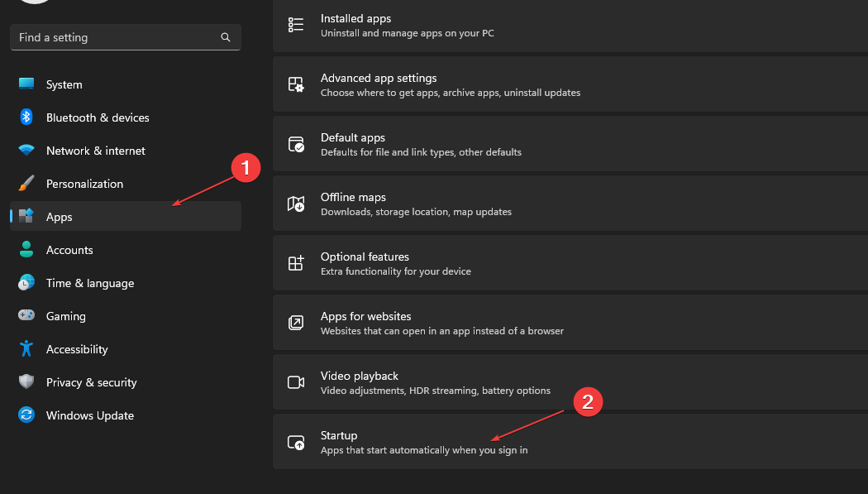
Task: Click the Startup power icon
Action: (x=295, y=442)
